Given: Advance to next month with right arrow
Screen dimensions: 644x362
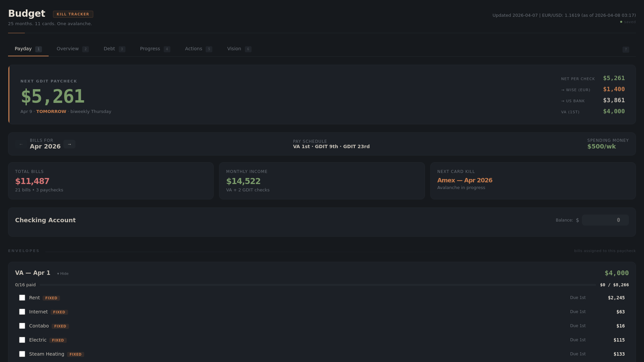Looking at the screenshot, I should tap(69, 144).
